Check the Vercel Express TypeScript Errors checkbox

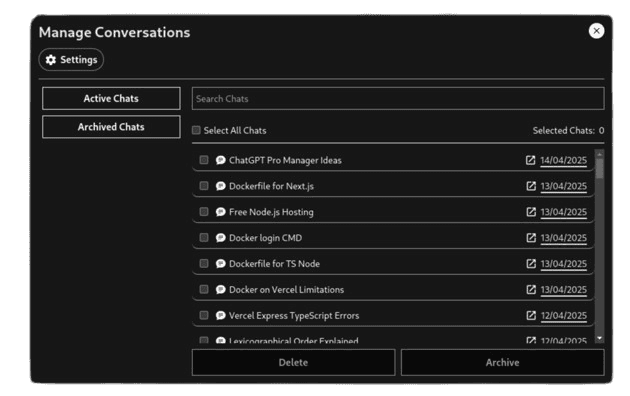pos(204,315)
